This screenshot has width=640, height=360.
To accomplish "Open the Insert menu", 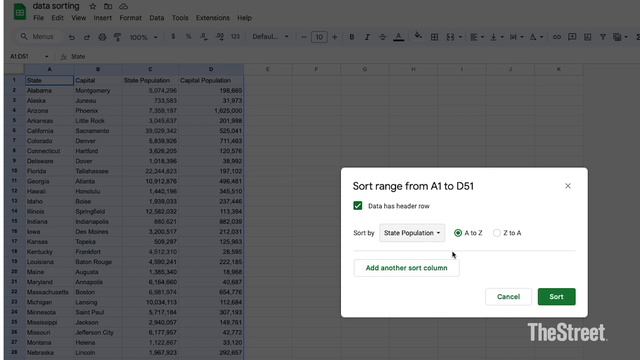I will pyautogui.click(x=102, y=18).
